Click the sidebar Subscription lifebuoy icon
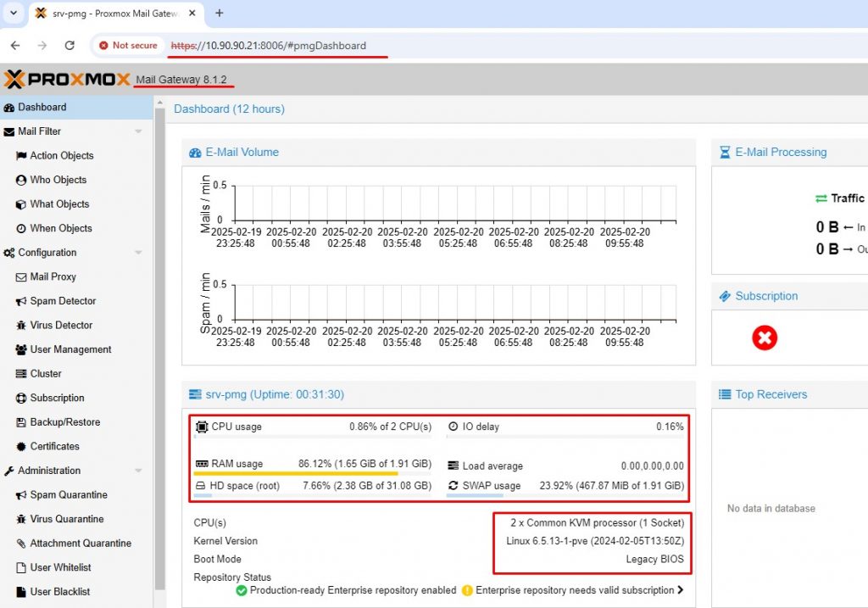The image size is (868, 608). point(21,399)
